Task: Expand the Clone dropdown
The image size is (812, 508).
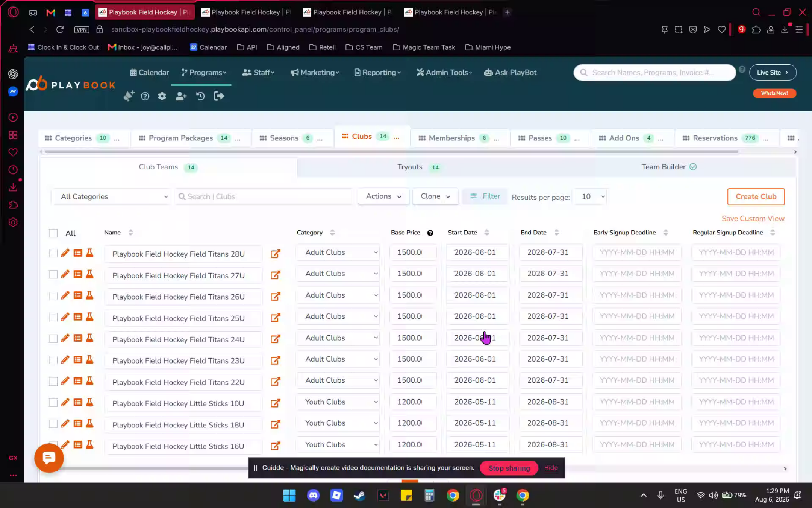Action: (x=435, y=196)
